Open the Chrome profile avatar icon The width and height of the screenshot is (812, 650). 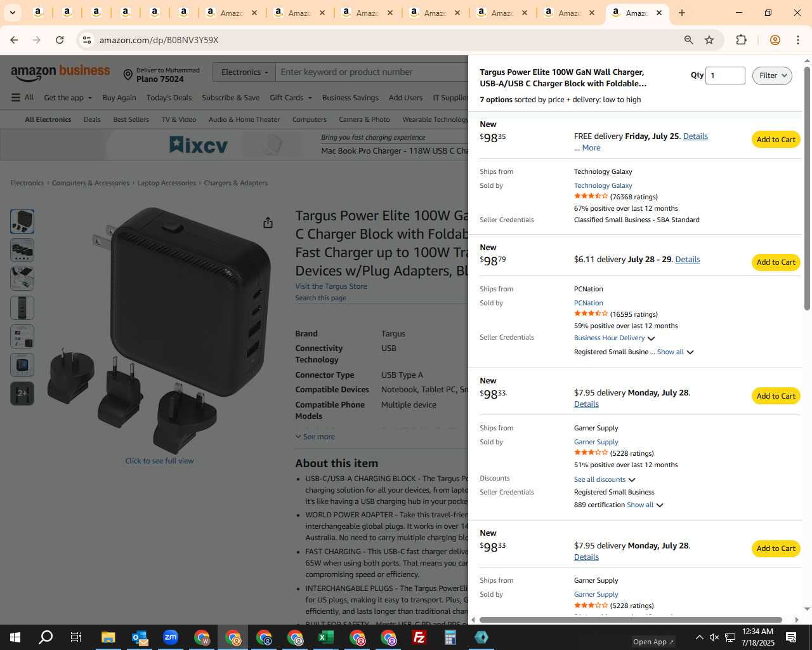point(775,40)
